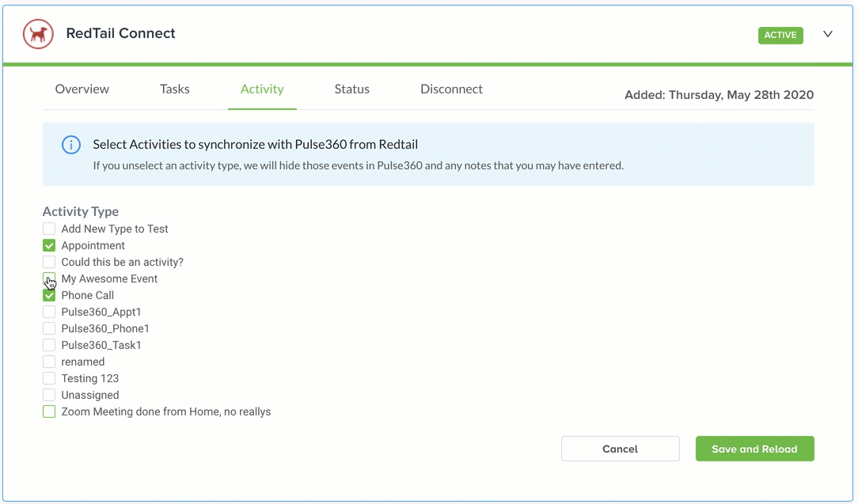Check the renamed activity checkbox

click(49, 362)
